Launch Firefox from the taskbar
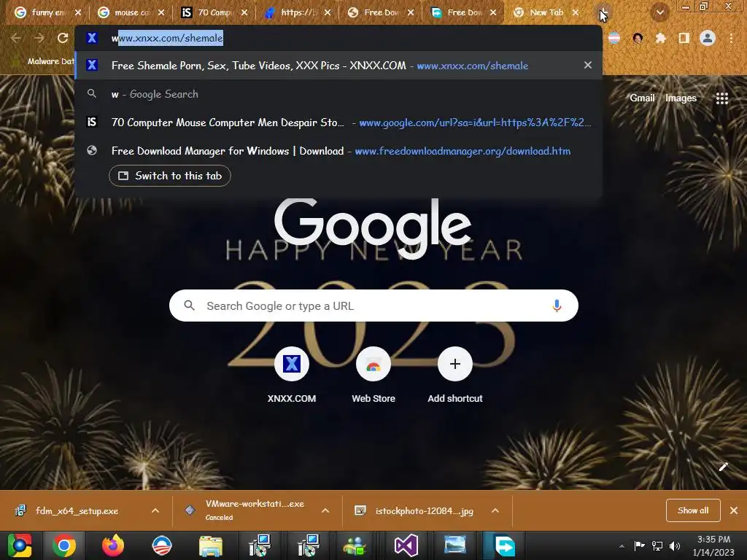The height and width of the screenshot is (560, 747). pyautogui.click(x=113, y=545)
